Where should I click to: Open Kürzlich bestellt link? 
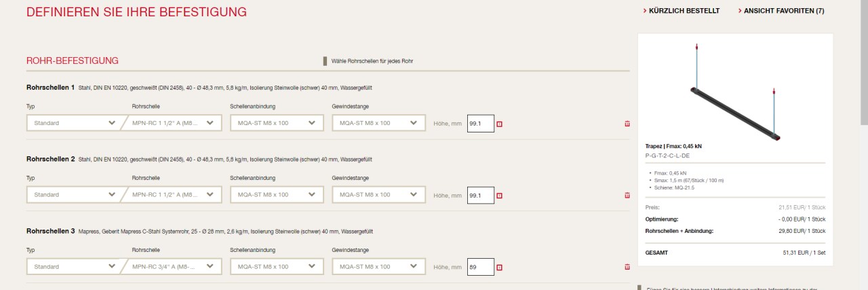[x=684, y=11]
